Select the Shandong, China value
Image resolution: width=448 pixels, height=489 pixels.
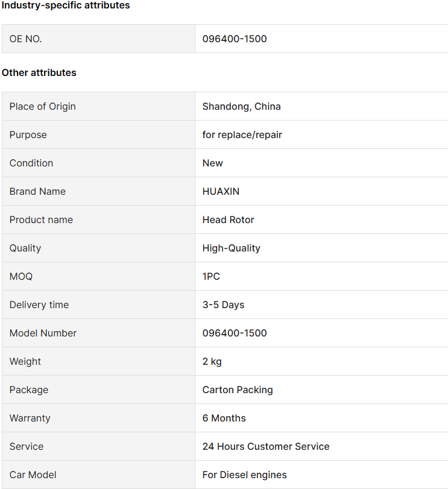coord(241,107)
